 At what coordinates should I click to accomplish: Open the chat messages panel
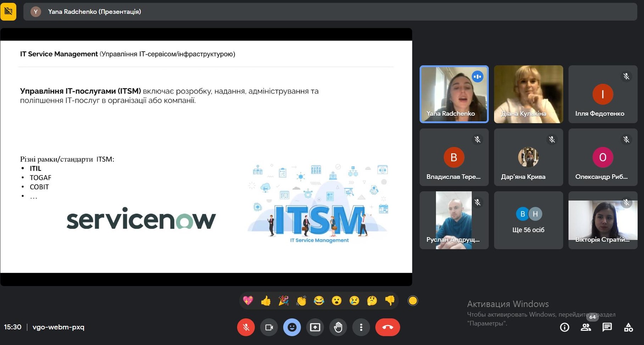pos(607,327)
